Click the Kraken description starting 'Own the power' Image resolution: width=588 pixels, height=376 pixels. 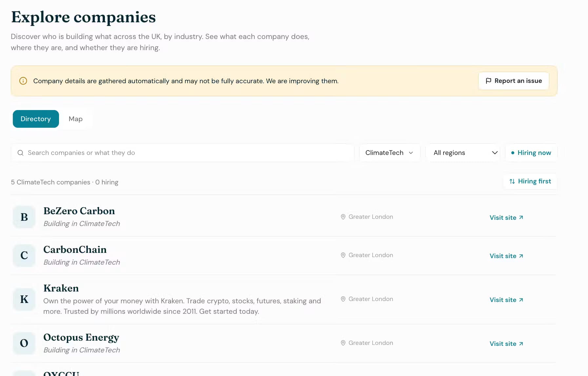182,306
